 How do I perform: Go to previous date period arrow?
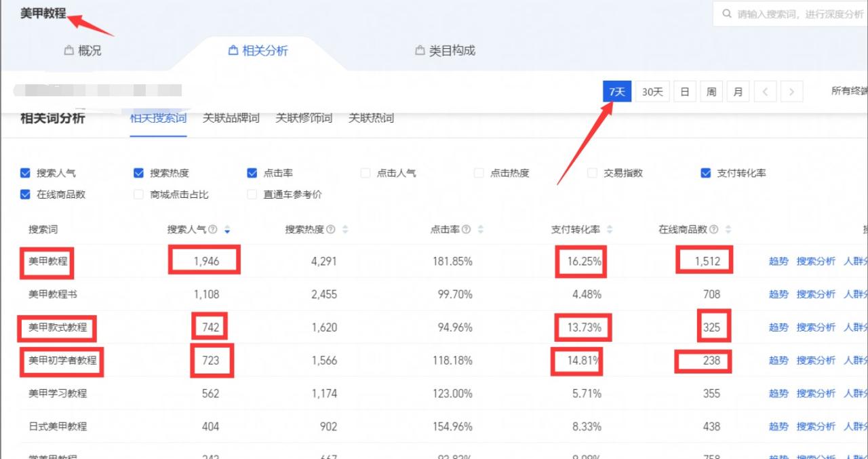point(765,92)
